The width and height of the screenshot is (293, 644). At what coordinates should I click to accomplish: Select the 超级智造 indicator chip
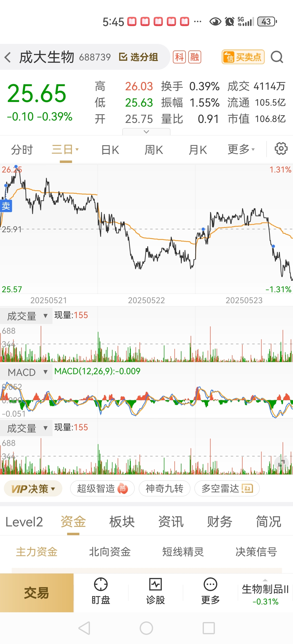pos(102,489)
